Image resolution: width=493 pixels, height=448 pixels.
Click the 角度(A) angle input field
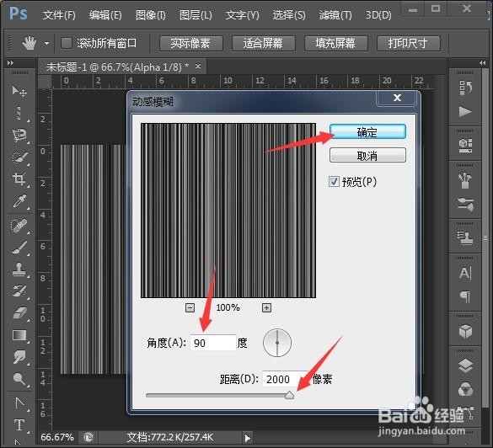click(213, 343)
